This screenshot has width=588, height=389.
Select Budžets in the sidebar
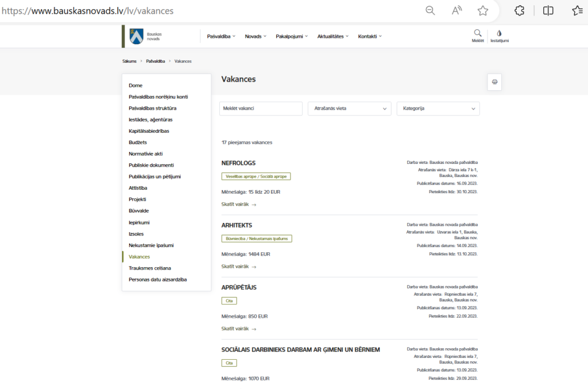click(x=137, y=142)
